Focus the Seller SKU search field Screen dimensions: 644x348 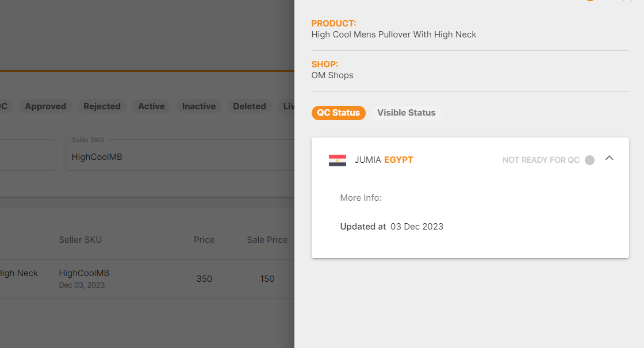click(x=179, y=155)
